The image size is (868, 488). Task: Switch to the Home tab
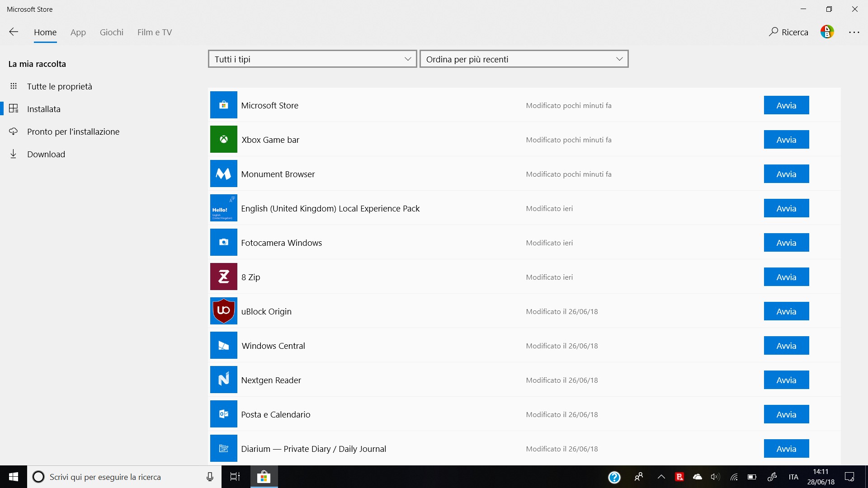(x=45, y=32)
